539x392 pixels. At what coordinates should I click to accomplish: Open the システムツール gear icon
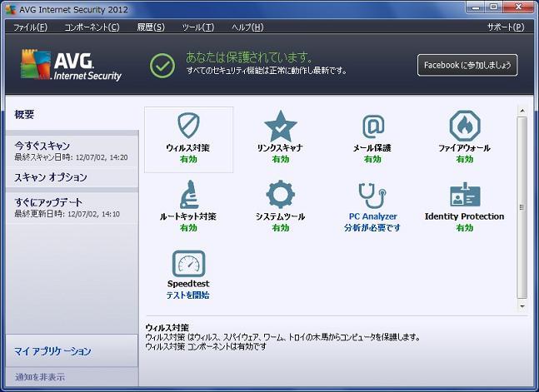pyautogui.click(x=281, y=194)
